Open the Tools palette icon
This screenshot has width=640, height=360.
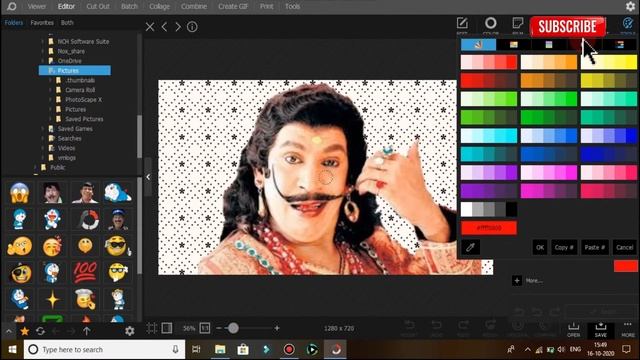tap(627, 23)
